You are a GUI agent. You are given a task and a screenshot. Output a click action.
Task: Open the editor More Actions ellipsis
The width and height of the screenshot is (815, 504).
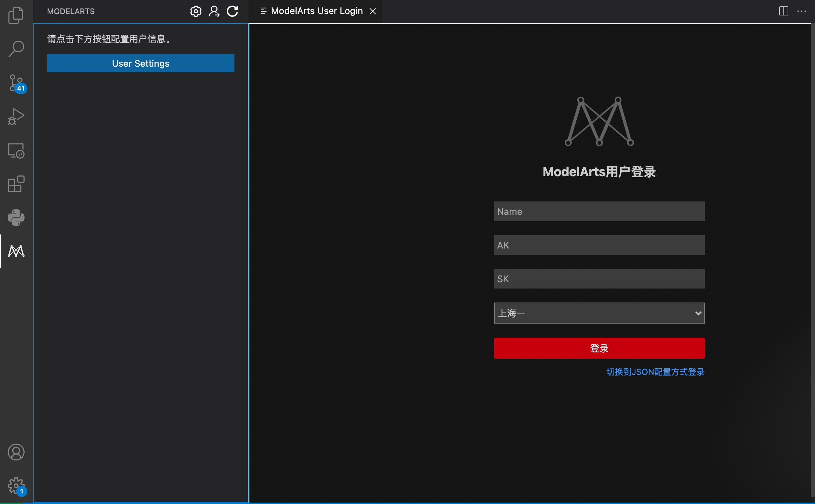coord(802,11)
